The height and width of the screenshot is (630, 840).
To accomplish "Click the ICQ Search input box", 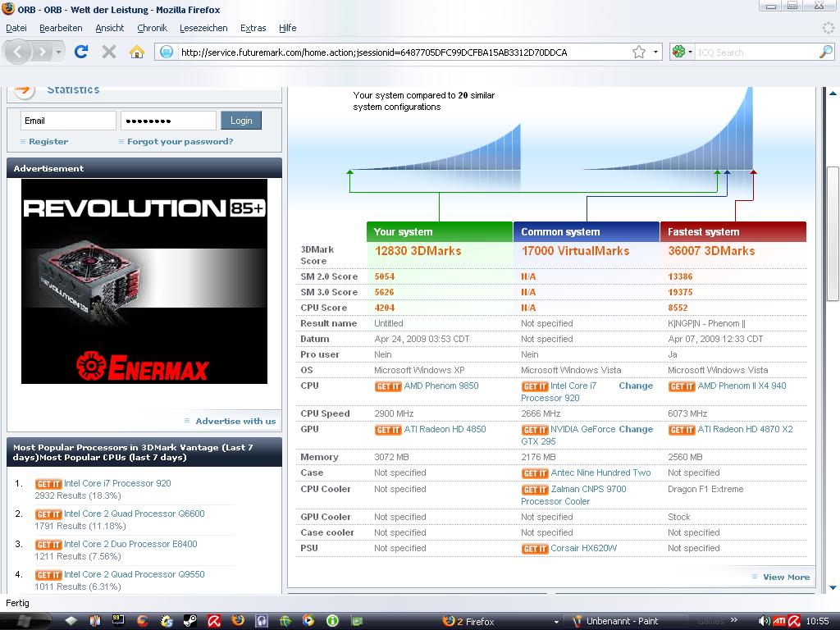I will (x=757, y=52).
